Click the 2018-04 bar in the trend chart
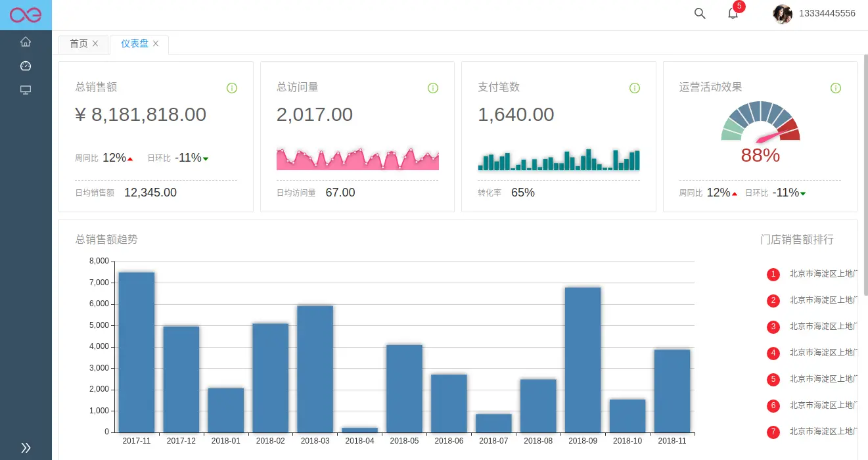This screenshot has height=460, width=868. [360, 430]
